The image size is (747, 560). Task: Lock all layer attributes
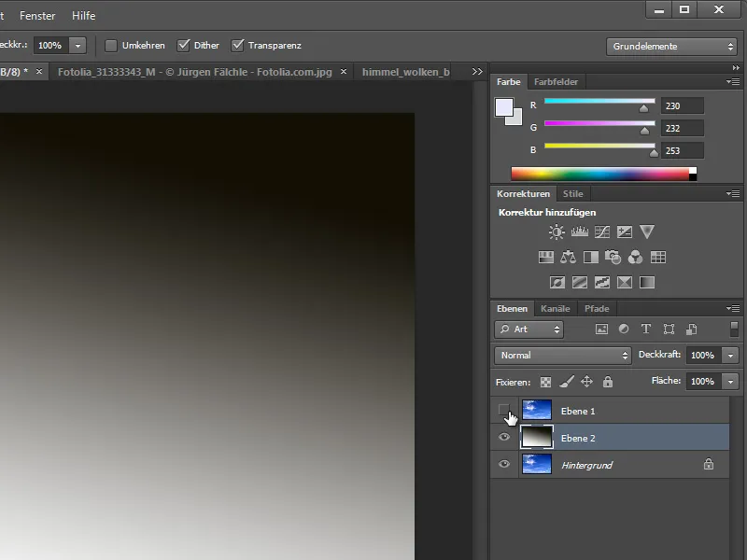coord(608,382)
